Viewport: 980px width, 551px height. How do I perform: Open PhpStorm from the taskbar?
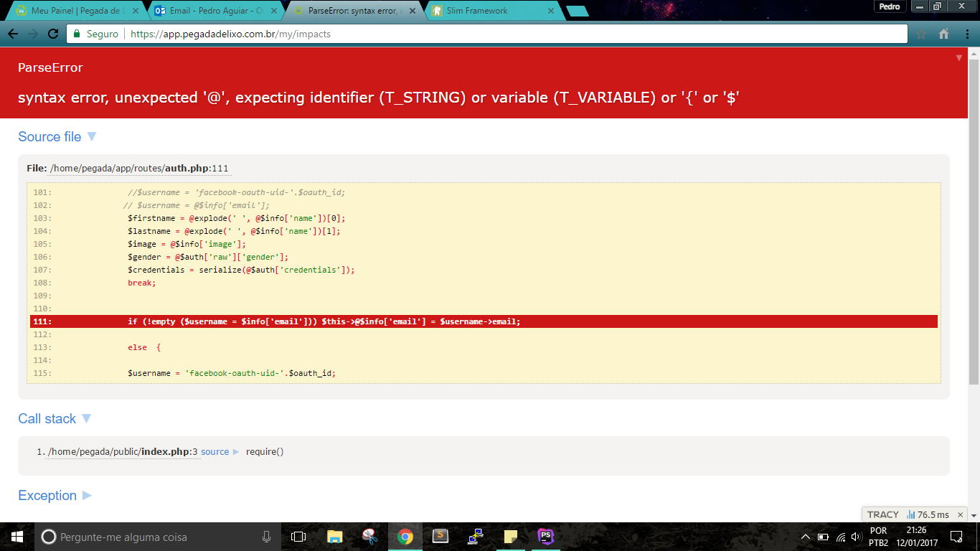[546, 537]
